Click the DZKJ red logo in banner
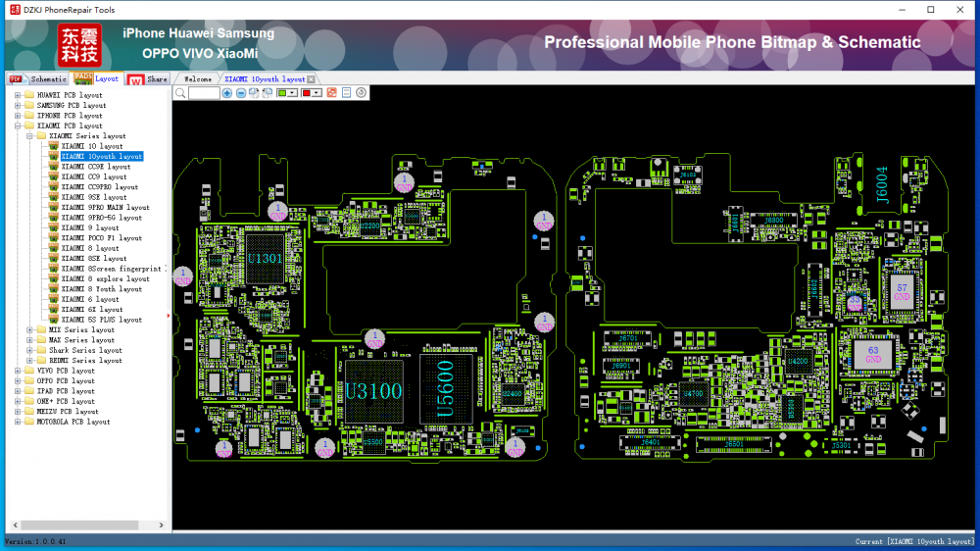 [x=79, y=45]
